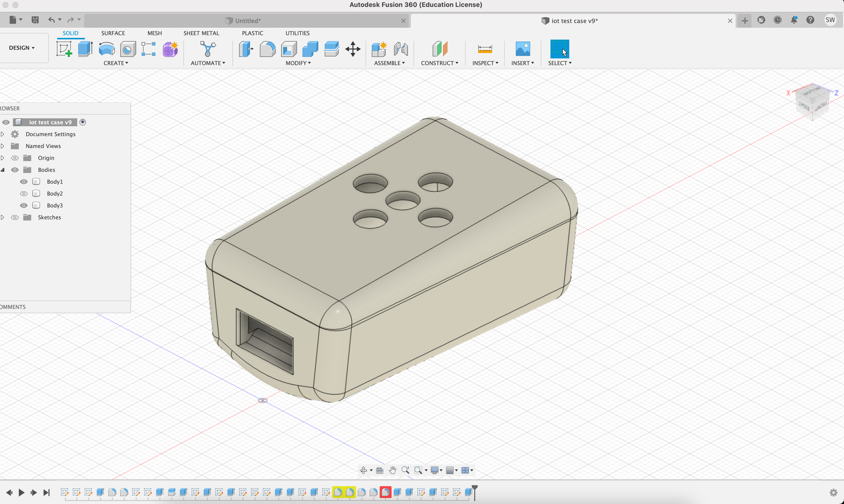Open the job status clock icon
This screenshot has height=504, width=844.
[x=777, y=20]
